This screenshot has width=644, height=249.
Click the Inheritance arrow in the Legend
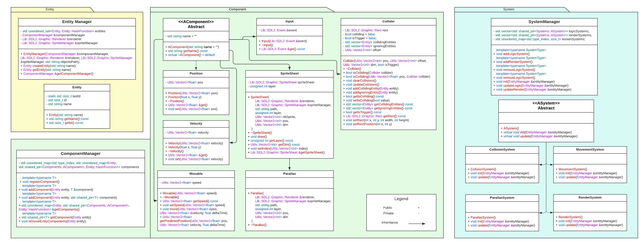[x=417, y=224]
